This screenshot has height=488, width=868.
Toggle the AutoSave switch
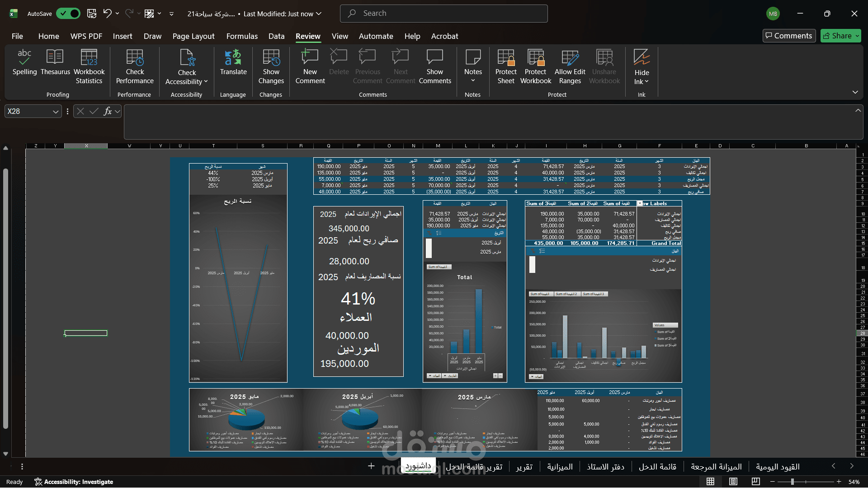point(68,14)
